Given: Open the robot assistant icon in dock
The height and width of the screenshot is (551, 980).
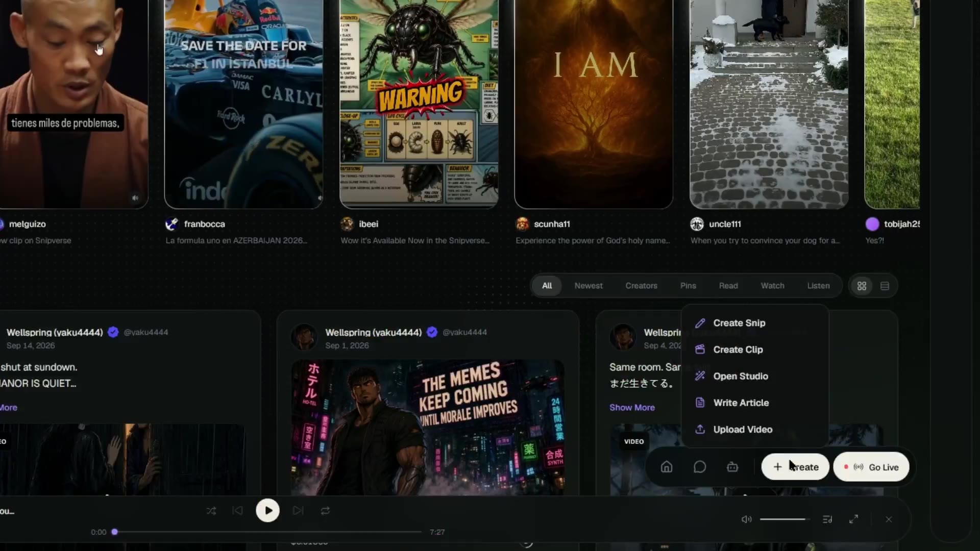Looking at the screenshot, I should click(732, 467).
